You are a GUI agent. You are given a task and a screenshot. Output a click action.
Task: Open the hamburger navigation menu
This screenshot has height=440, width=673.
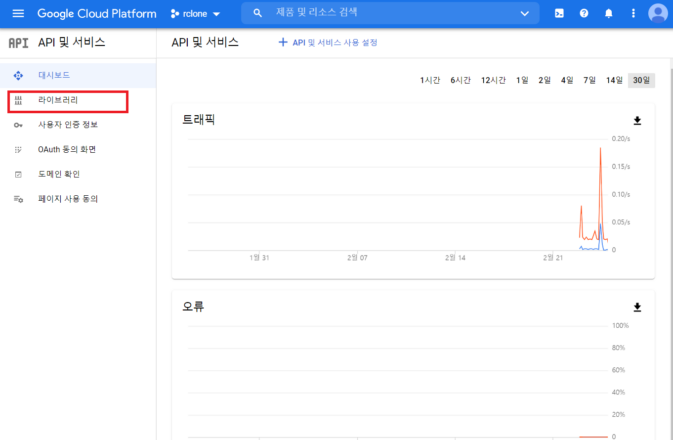[x=17, y=13]
